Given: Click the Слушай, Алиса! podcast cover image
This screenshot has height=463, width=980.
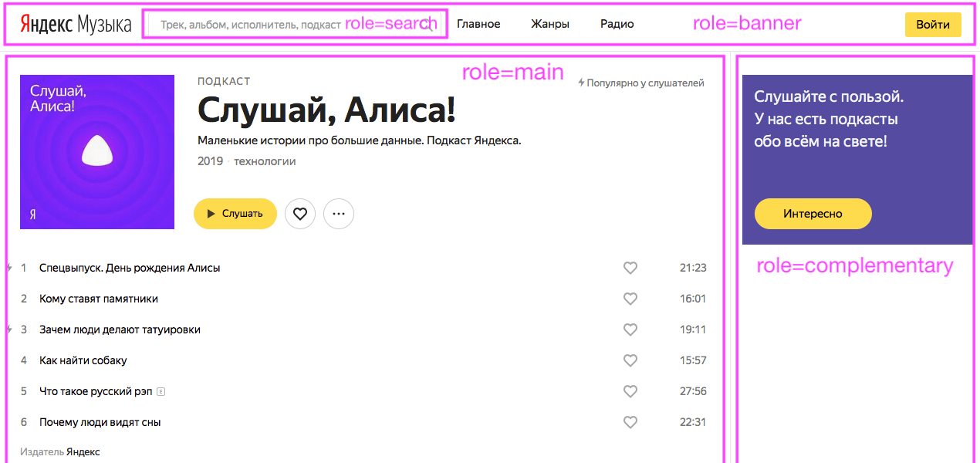Looking at the screenshot, I should (x=97, y=152).
